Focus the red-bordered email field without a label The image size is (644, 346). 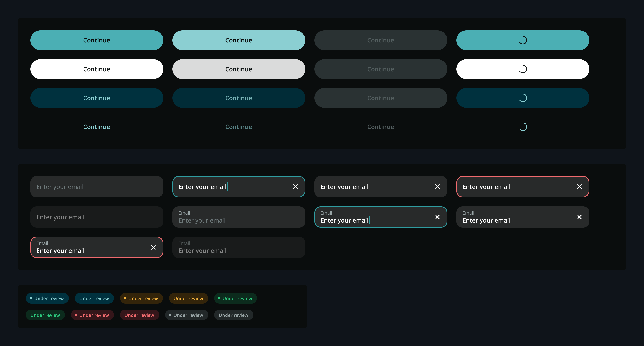tap(523, 187)
